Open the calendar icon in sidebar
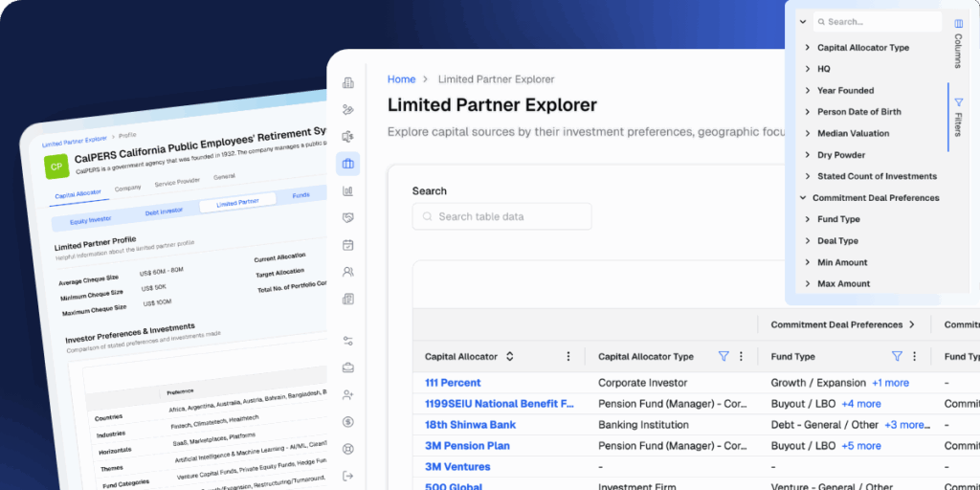Image resolution: width=980 pixels, height=490 pixels. pyautogui.click(x=348, y=245)
